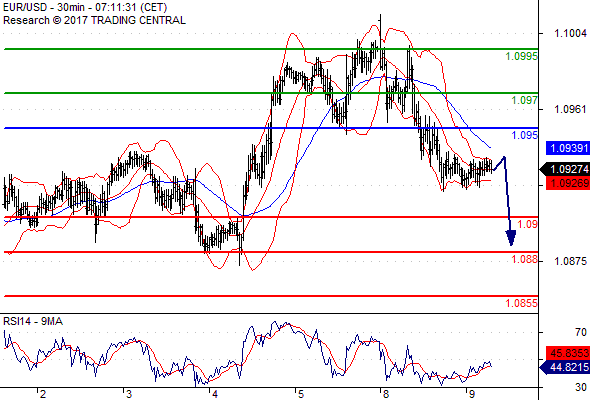This screenshot has height=400, width=590.
Task: Select the red 1.088 support label
Action: 525,259
